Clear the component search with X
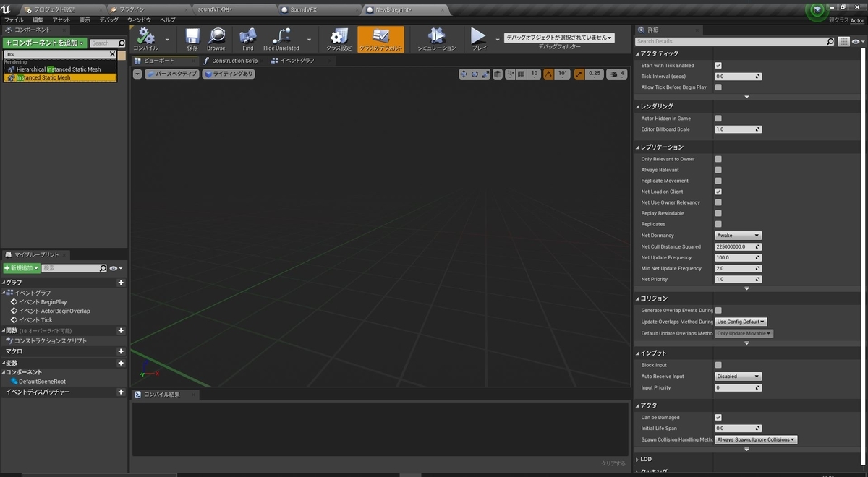Image resolution: width=868 pixels, height=477 pixels. click(112, 54)
